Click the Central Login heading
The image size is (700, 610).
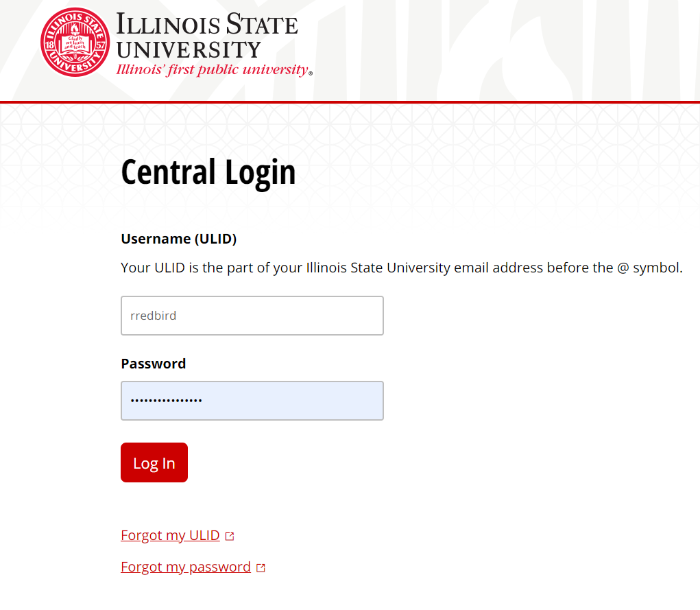208,172
